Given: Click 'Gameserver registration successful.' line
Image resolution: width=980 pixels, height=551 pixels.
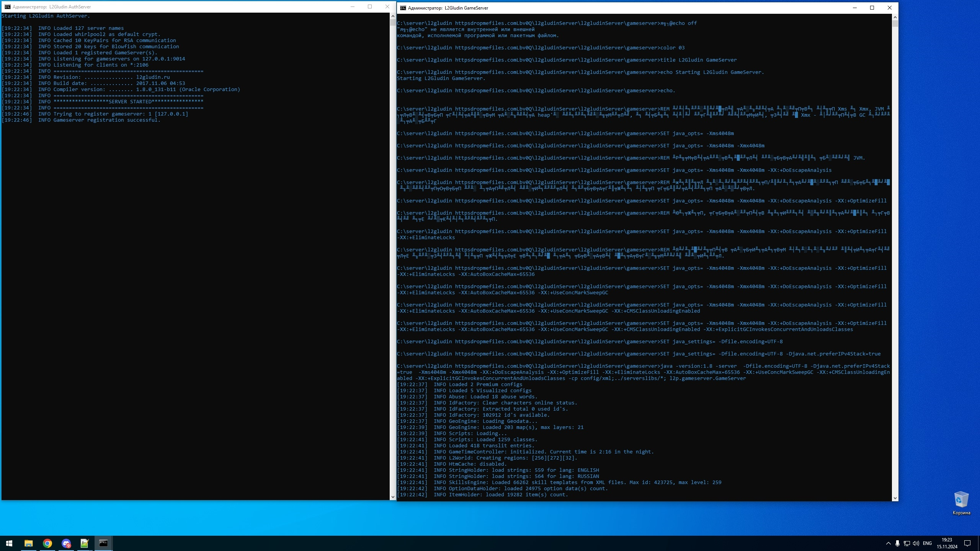Looking at the screenshot, I should pos(81,120).
